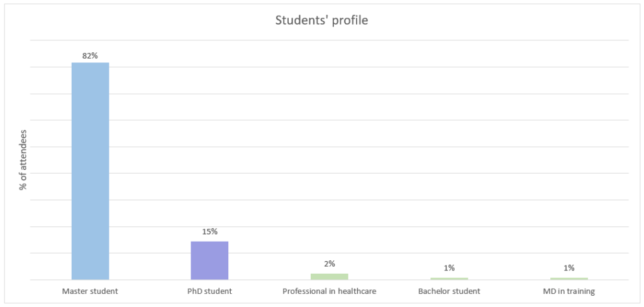Click the "Professional in healthcare" category label
The height and width of the screenshot is (307, 644).
[x=329, y=291]
